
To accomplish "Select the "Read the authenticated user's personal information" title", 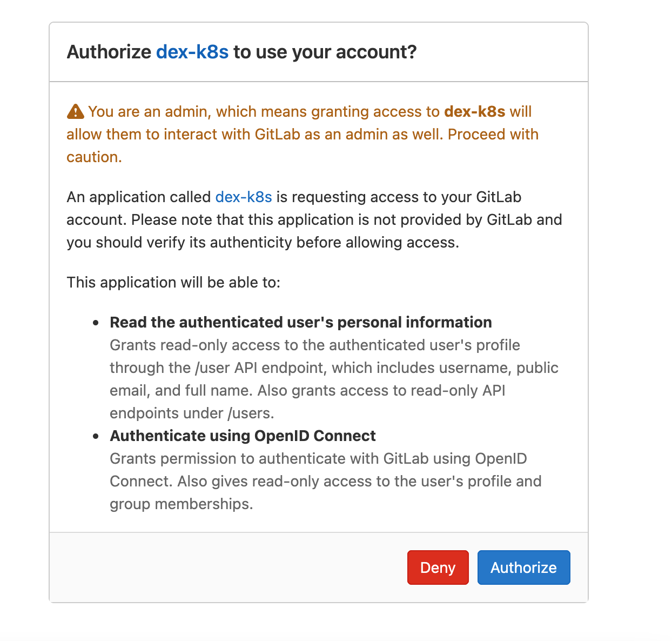I will coord(300,322).
